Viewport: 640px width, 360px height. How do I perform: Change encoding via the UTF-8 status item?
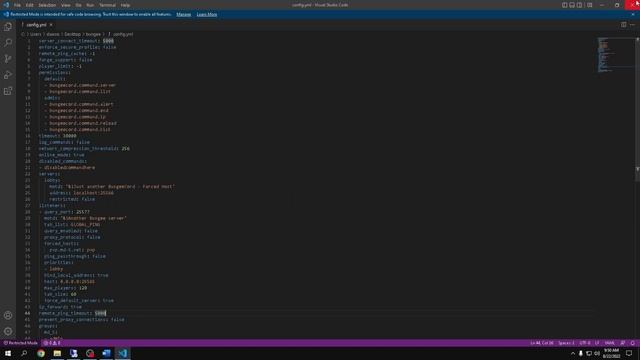coord(585,343)
